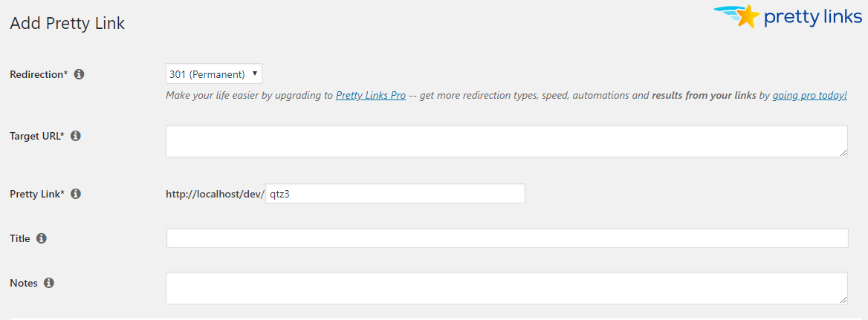Click the Pretty Links star logo
The width and height of the screenshot is (868, 320).
point(745,16)
